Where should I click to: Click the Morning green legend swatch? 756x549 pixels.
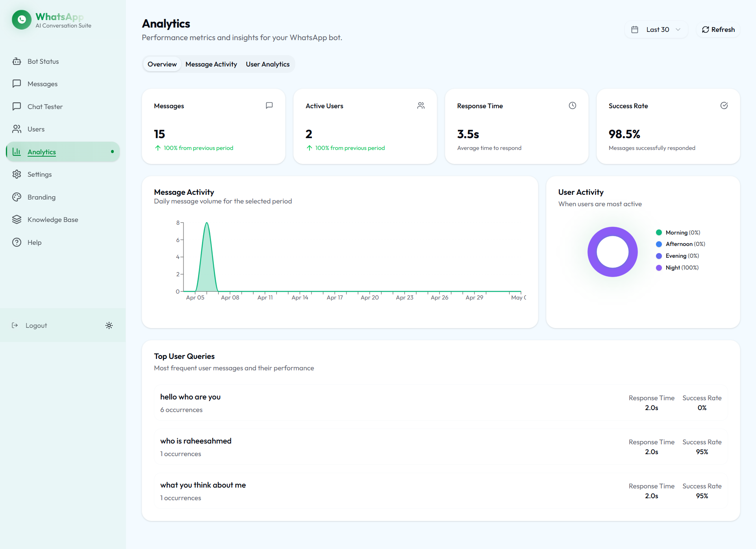tap(659, 233)
